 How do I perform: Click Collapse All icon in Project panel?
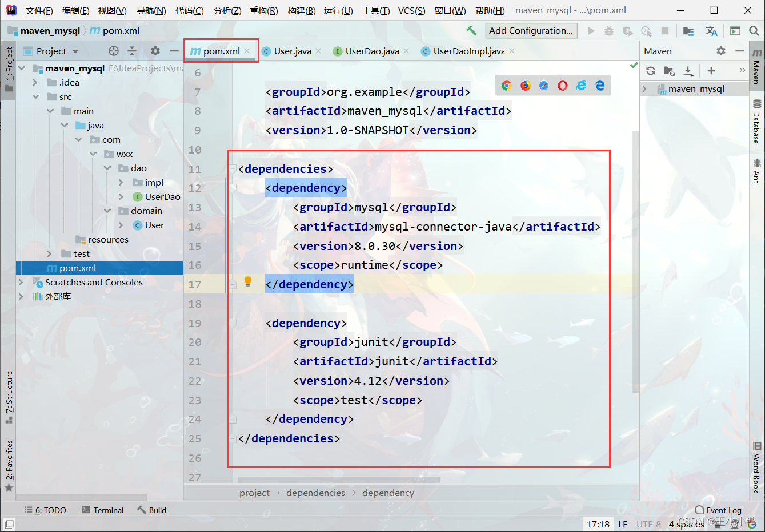coord(132,51)
